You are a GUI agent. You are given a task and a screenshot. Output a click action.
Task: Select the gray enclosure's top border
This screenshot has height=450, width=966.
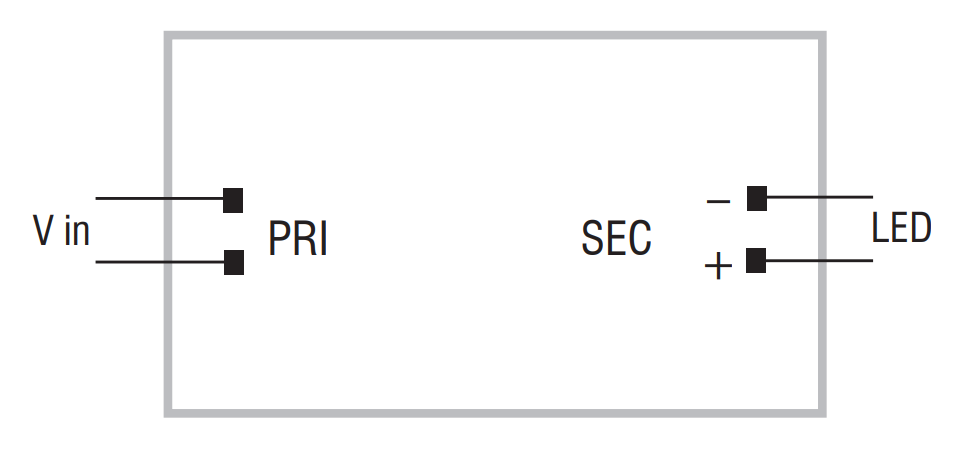(x=495, y=35)
